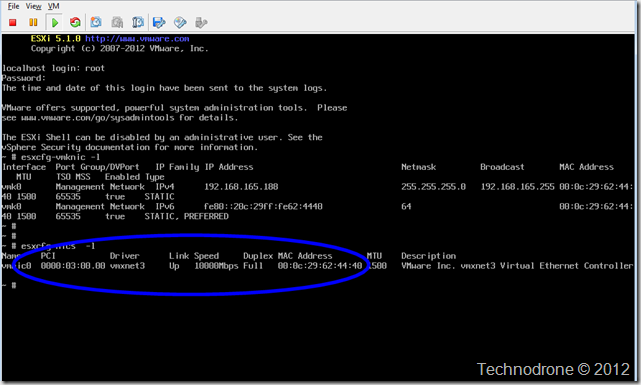
Task: Click the last shell prompt in the console
Action: click(x=9, y=285)
